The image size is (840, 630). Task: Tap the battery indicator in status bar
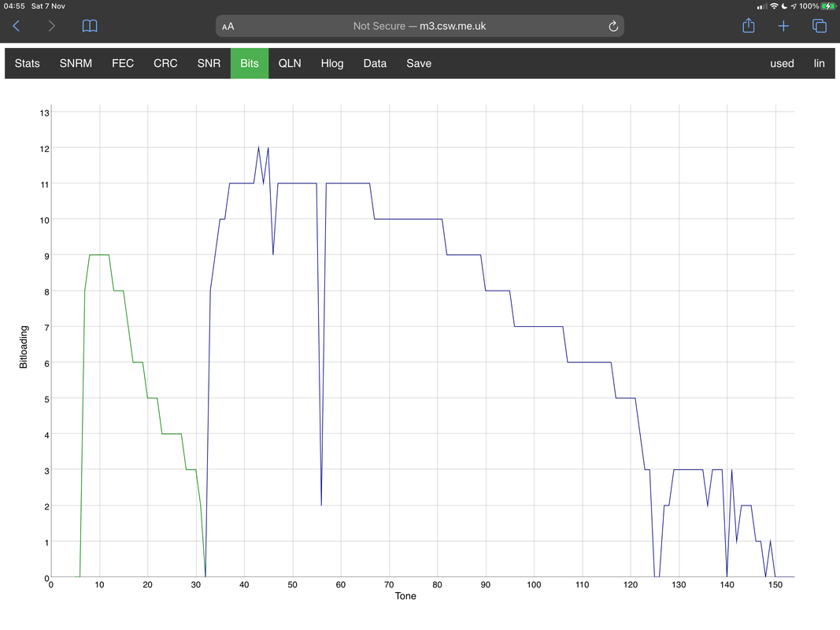click(x=828, y=6)
